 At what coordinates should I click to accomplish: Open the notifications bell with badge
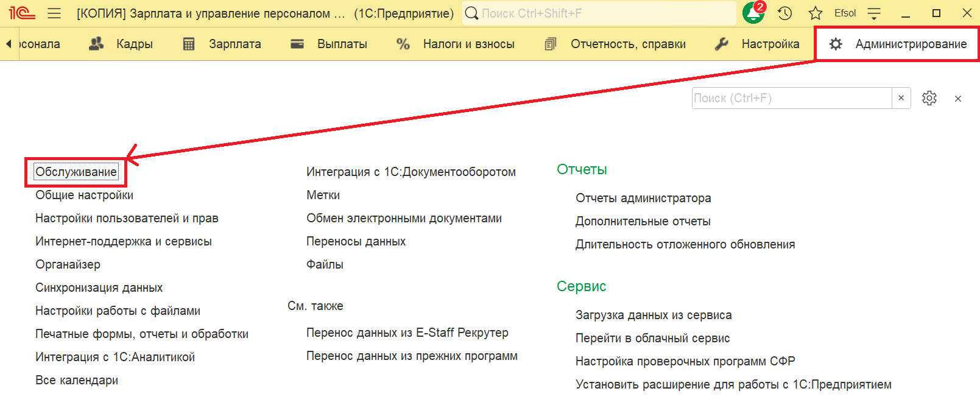click(x=753, y=13)
